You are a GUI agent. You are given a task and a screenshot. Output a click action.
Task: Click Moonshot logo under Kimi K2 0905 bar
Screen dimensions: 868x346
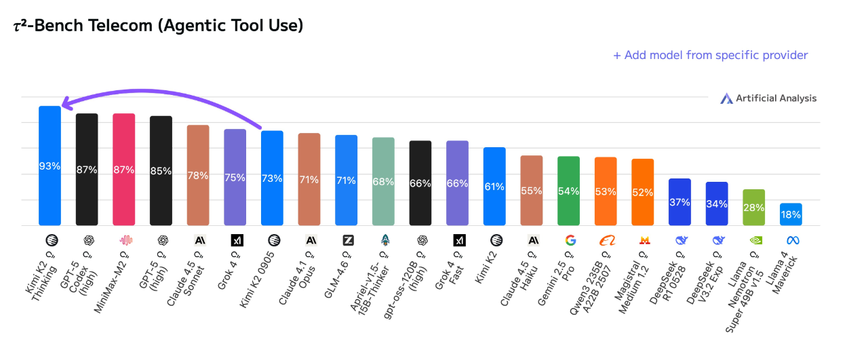click(x=274, y=240)
